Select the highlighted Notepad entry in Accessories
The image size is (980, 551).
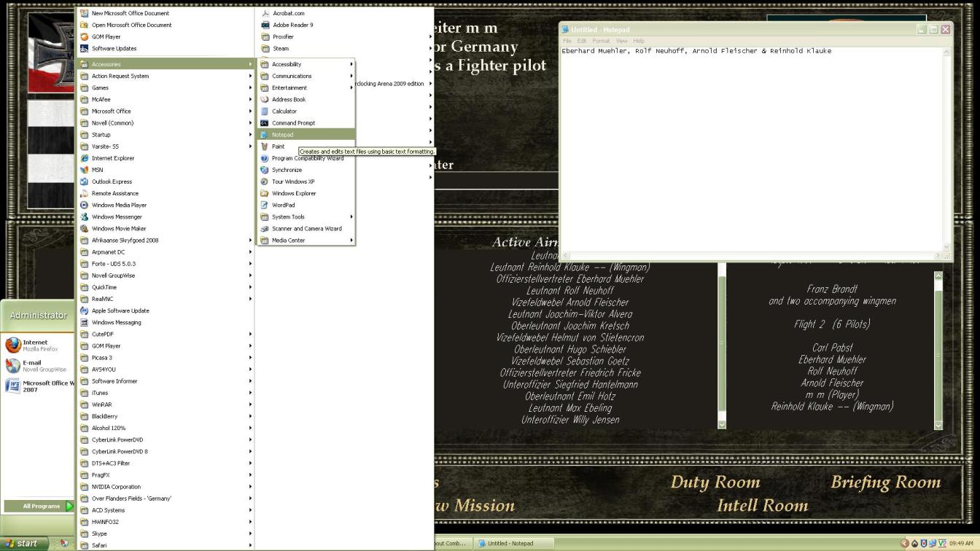point(306,135)
